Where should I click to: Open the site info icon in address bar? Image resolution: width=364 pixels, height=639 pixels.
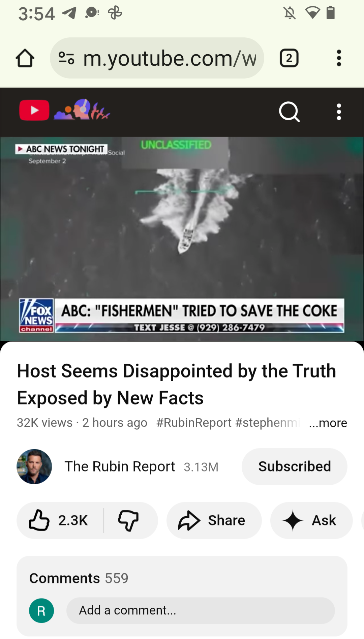(66, 58)
